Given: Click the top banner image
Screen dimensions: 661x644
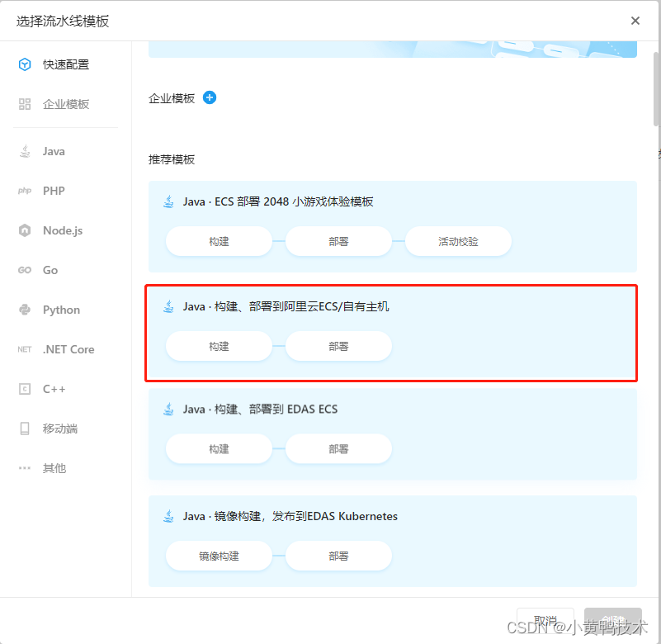Looking at the screenshot, I should [x=393, y=50].
